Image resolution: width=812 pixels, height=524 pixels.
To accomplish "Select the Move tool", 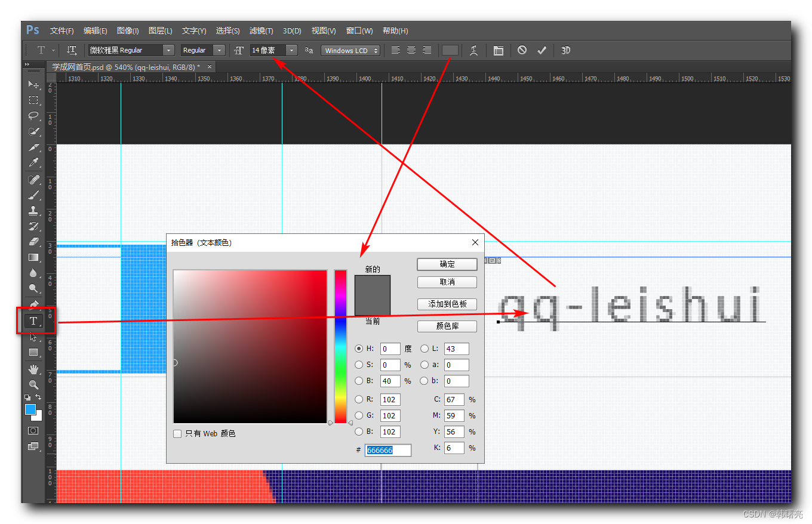I will tap(33, 84).
